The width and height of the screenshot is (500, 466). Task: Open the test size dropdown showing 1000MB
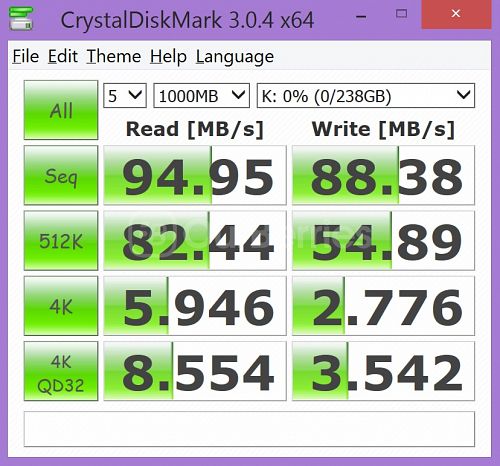click(201, 96)
